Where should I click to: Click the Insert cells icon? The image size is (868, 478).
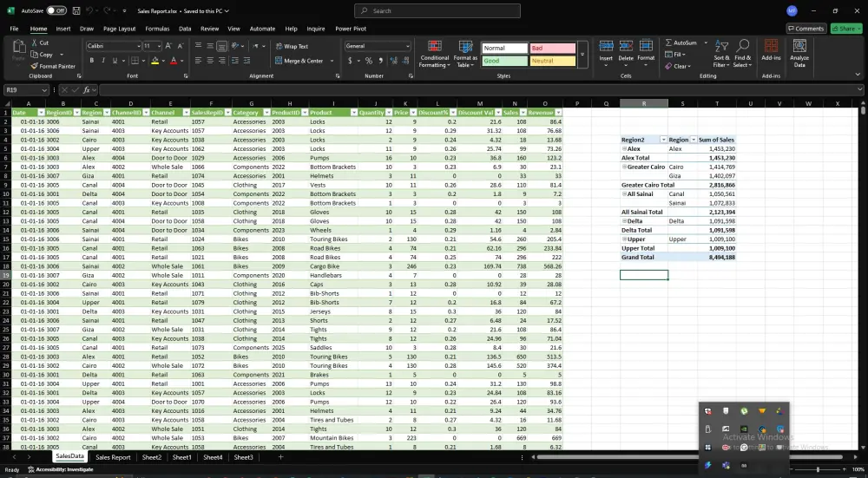coord(606,47)
